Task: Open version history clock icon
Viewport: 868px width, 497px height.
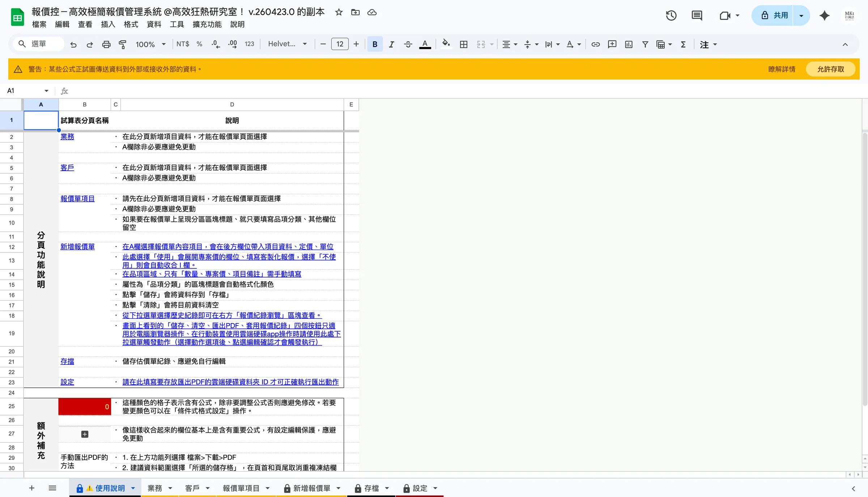Action: click(x=671, y=16)
